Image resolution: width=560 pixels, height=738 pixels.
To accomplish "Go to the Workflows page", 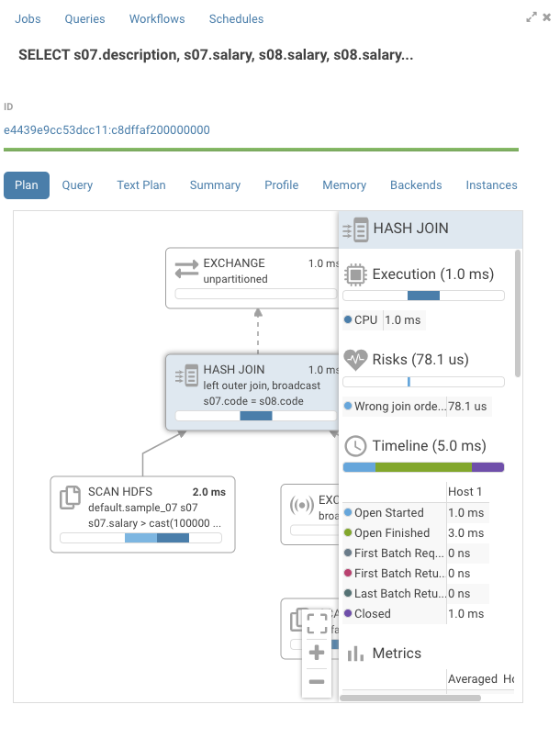I will point(157,19).
